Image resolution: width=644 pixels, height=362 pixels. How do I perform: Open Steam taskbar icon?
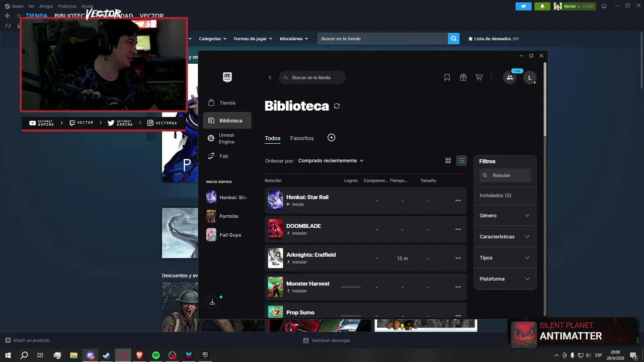(107, 355)
